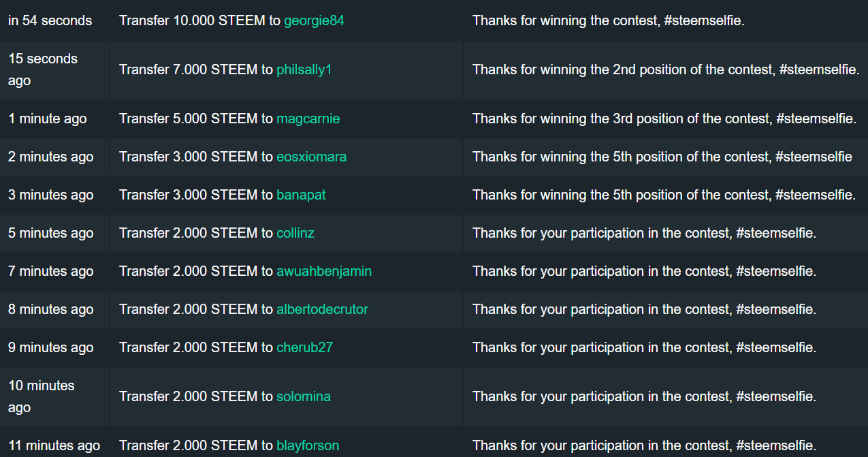Click the albertodecrutor username link
Image resolution: width=868 pixels, height=457 pixels.
[322, 309]
